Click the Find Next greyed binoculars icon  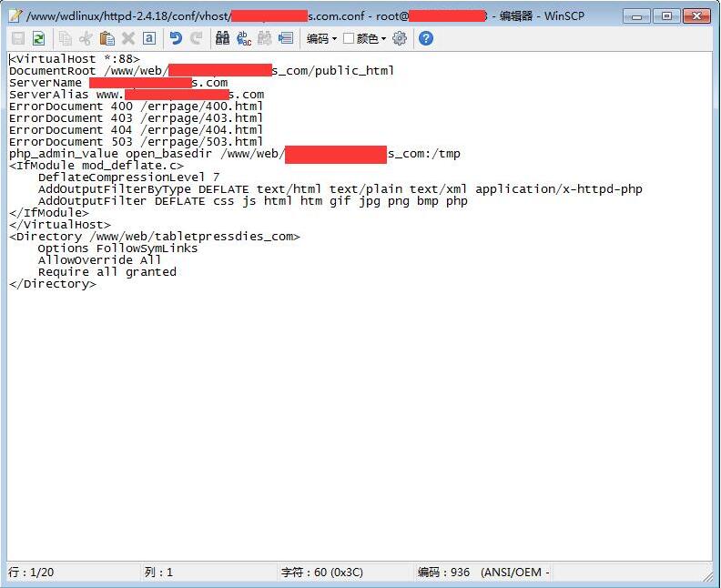[265, 38]
